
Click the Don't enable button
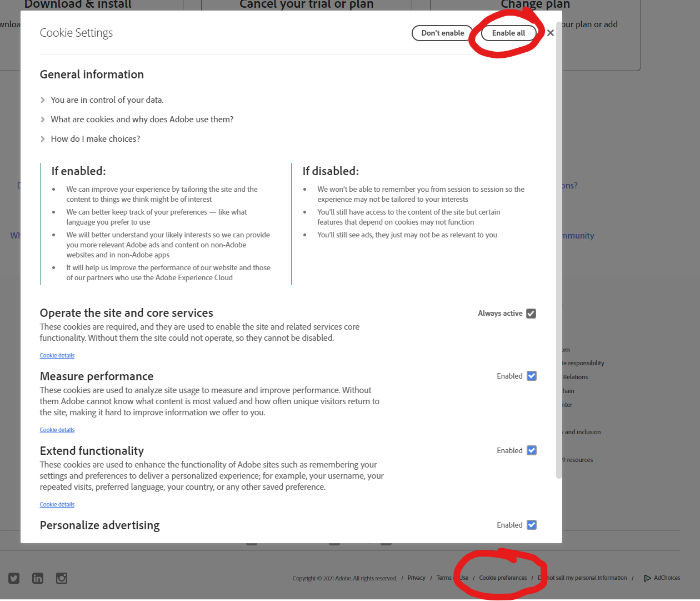(x=442, y=33)
